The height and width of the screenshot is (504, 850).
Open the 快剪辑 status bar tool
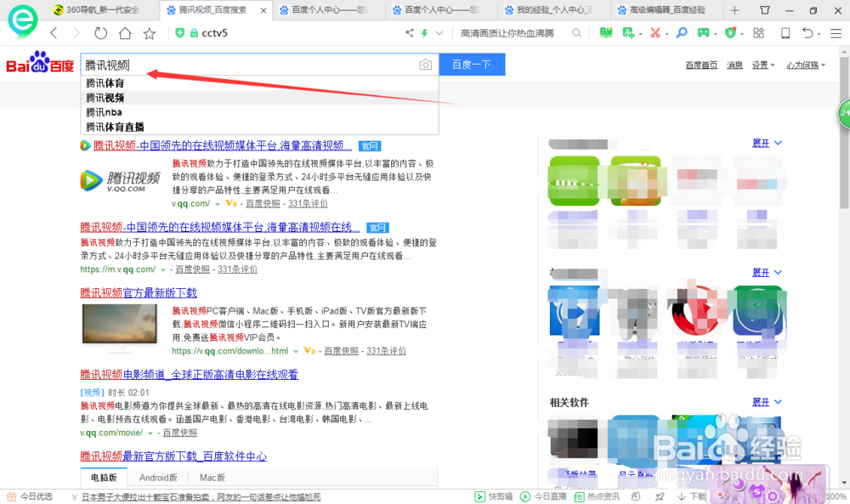click(x=493, y=496)
